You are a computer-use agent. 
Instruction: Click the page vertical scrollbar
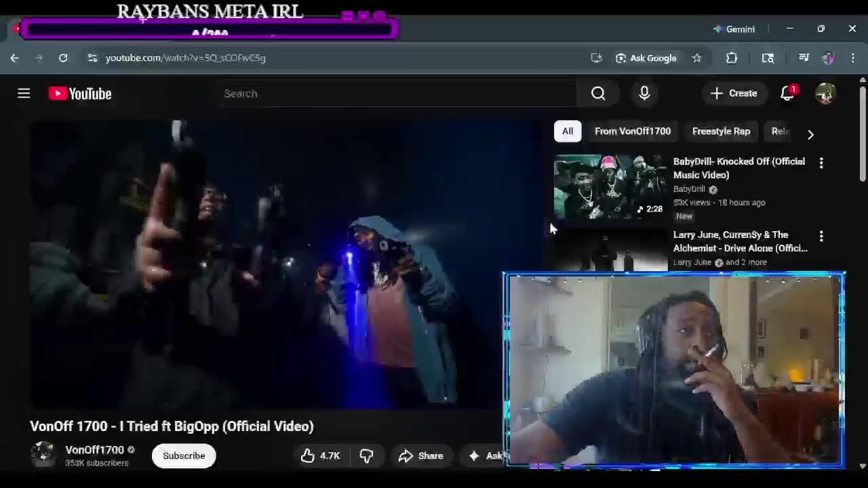[863, 136]
